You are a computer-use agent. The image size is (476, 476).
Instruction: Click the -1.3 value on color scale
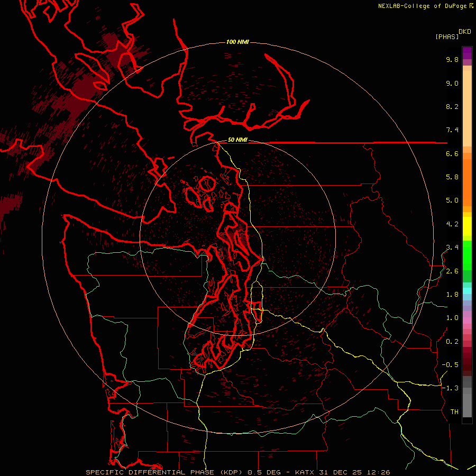pyautogui.click(x=450, y=388)
